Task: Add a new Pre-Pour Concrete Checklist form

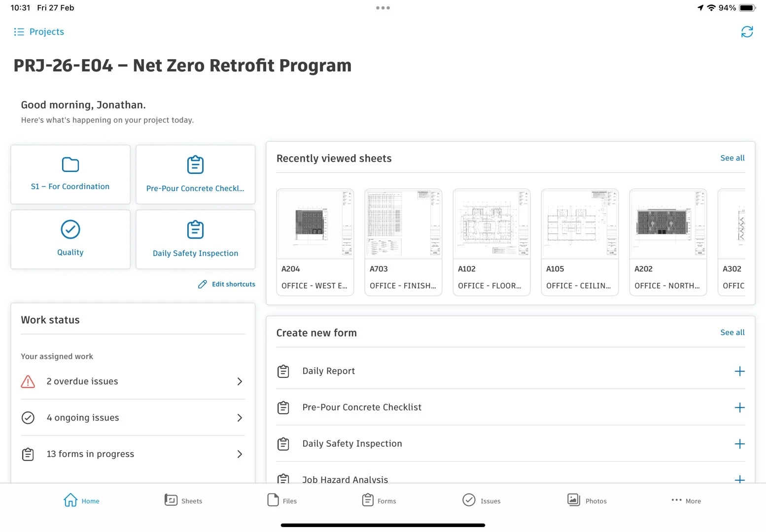Action: [x=739, y=407]
